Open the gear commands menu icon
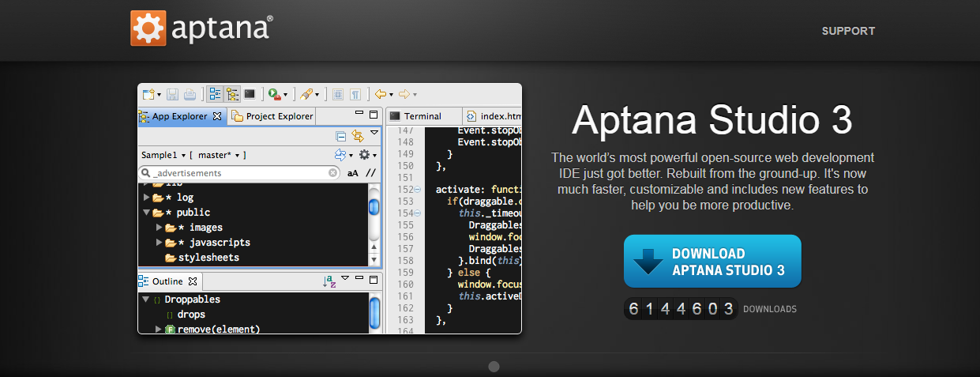 365,155
